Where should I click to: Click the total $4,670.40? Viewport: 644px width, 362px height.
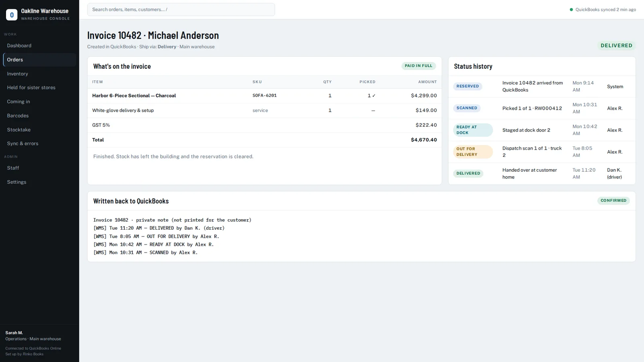coord(424,140)
